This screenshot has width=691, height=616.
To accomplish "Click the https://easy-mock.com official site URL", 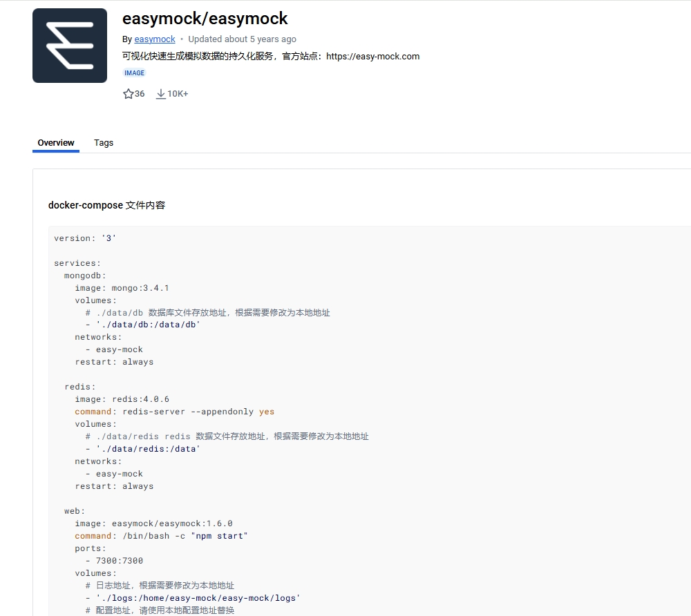I will point(373,56).
